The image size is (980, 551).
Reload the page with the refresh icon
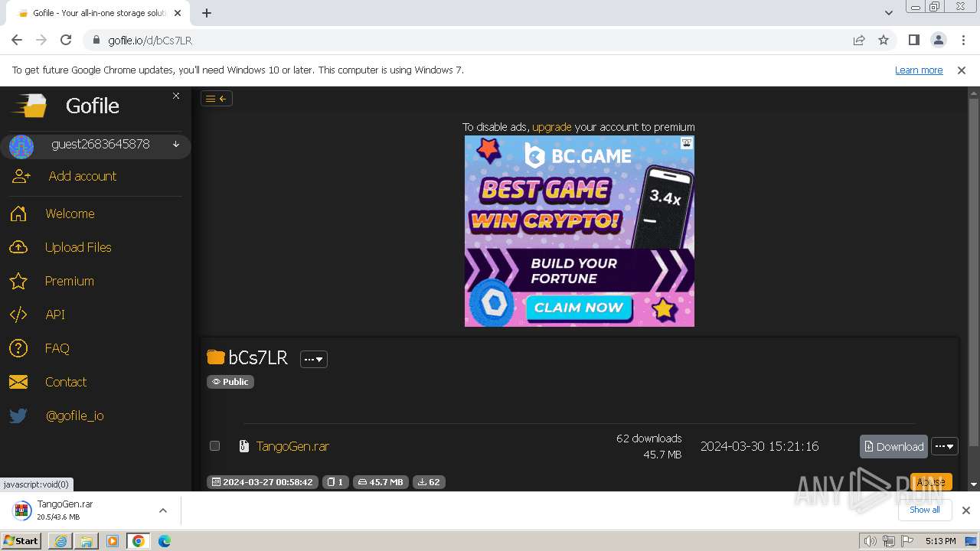[x=66, y=40]
